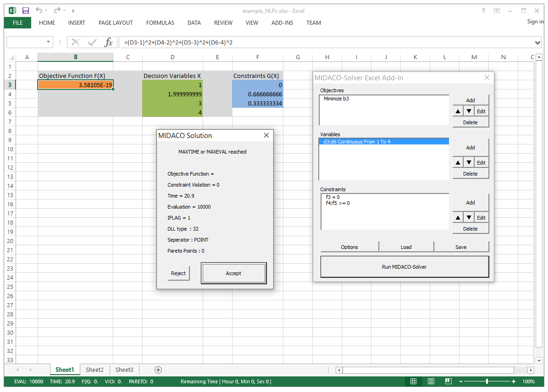The image size is (548, 392).
Task: Open the HOME ribbon tab
Action: point(47,23)
